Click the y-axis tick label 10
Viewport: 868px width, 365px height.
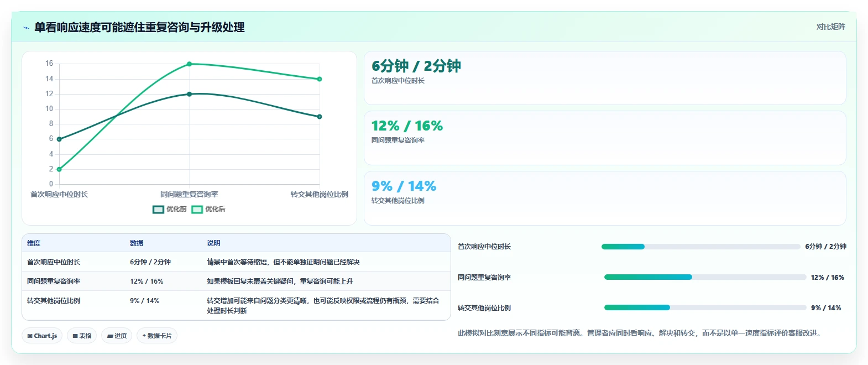49,109
